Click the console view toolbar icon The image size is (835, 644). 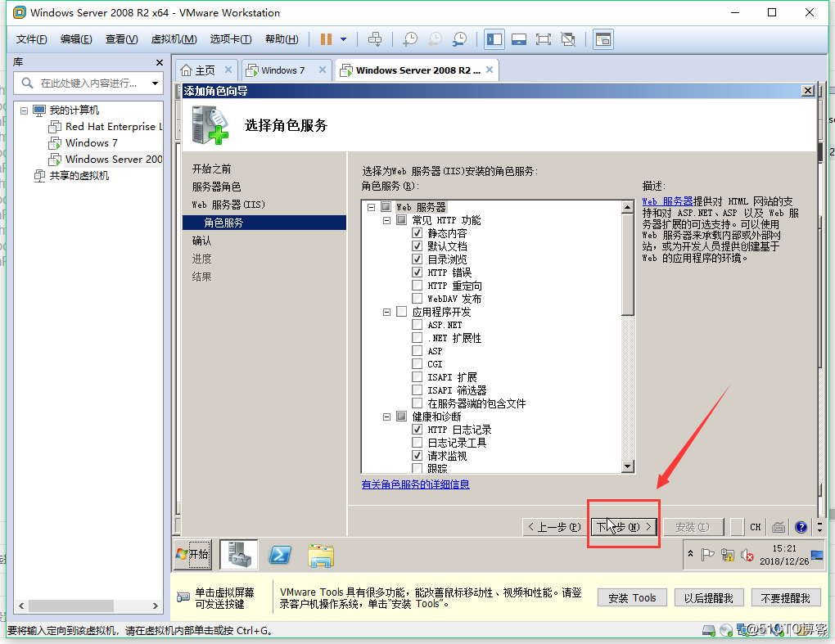point(603,39)
